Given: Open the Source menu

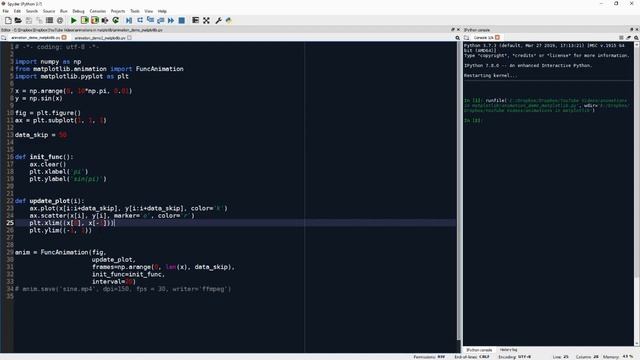Looking at the screenshot, I should pos(49,11).
